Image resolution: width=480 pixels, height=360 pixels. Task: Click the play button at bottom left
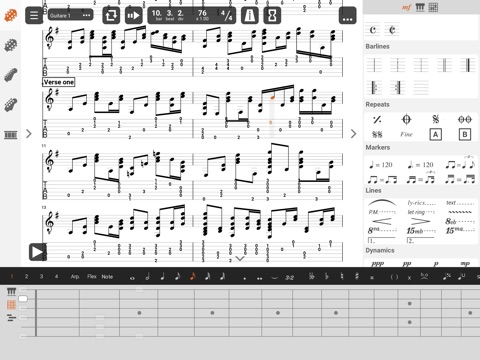click(x=37, y=252)
